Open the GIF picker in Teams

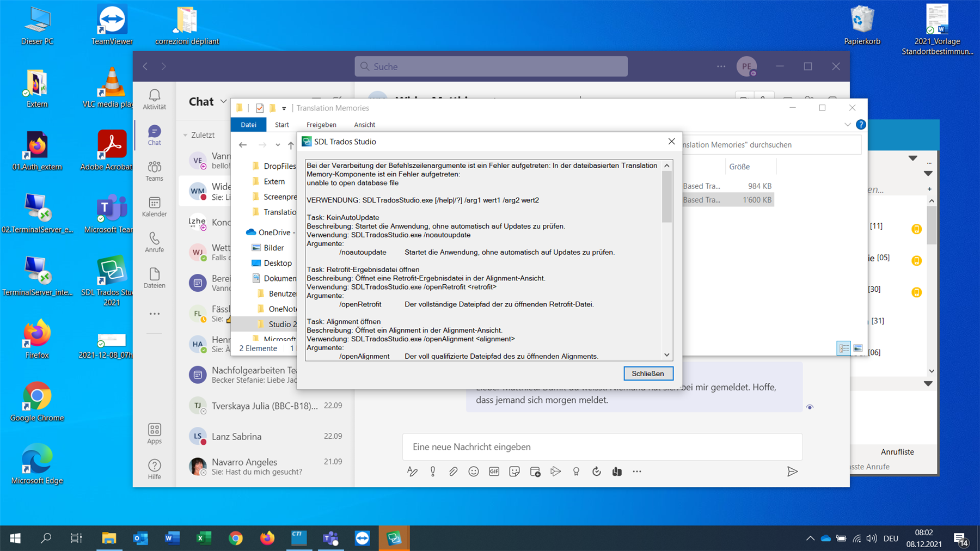click(x=494, y=472)
